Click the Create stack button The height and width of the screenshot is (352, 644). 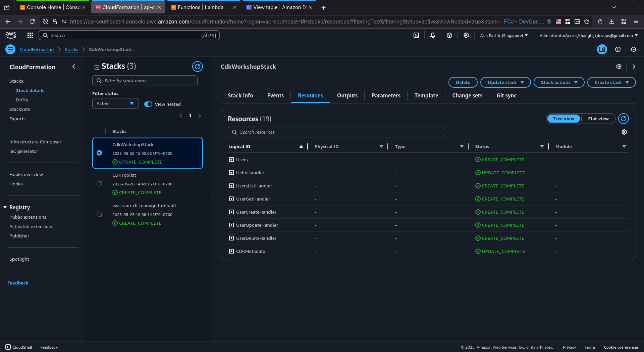(x=611, y=82)
